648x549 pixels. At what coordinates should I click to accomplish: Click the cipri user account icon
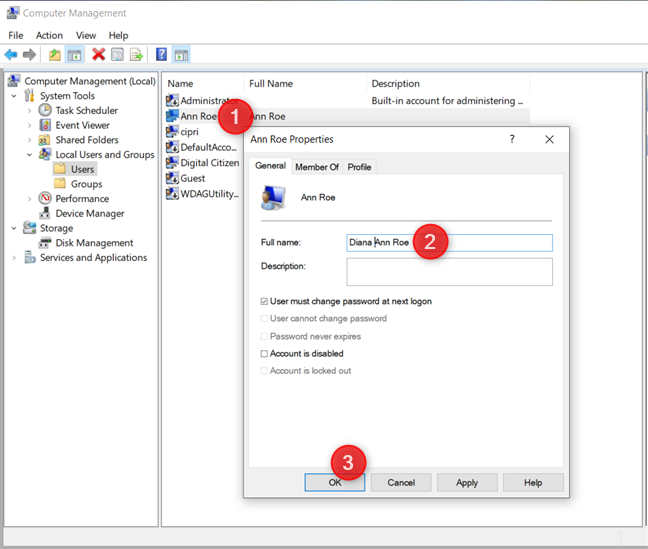[x=172, y=131]
